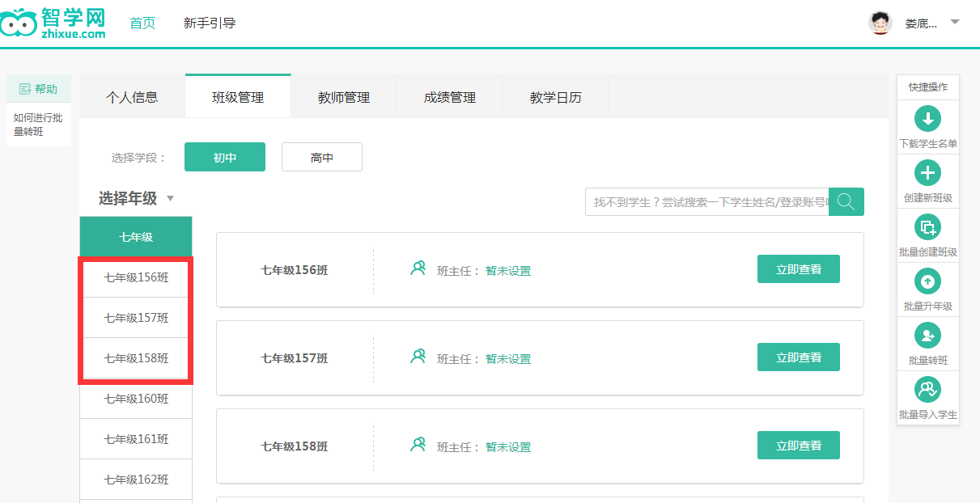This screenshot has width=980, height=503.
Task: Select 七年级 in the grade list
Action: [136, 237]
